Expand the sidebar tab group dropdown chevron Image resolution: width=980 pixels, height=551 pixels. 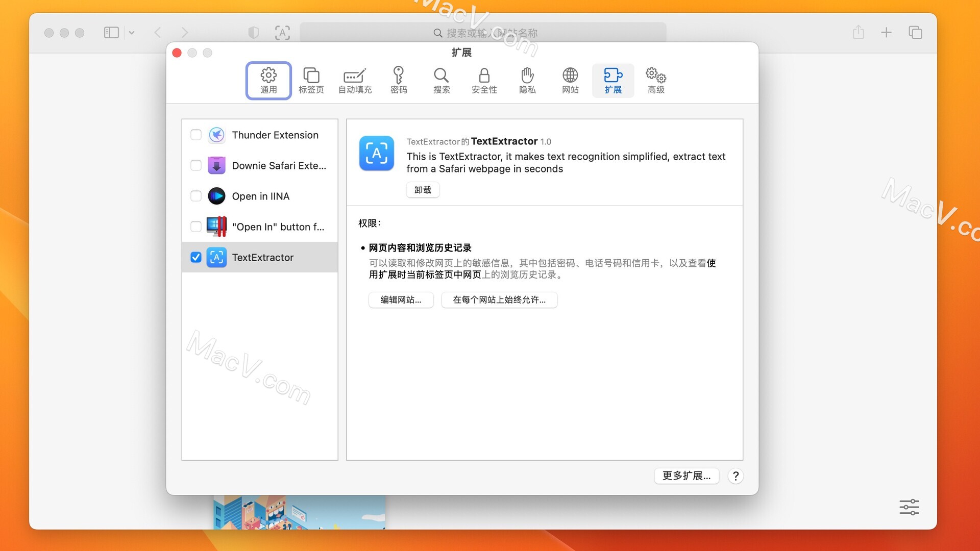tap(132, 33)
